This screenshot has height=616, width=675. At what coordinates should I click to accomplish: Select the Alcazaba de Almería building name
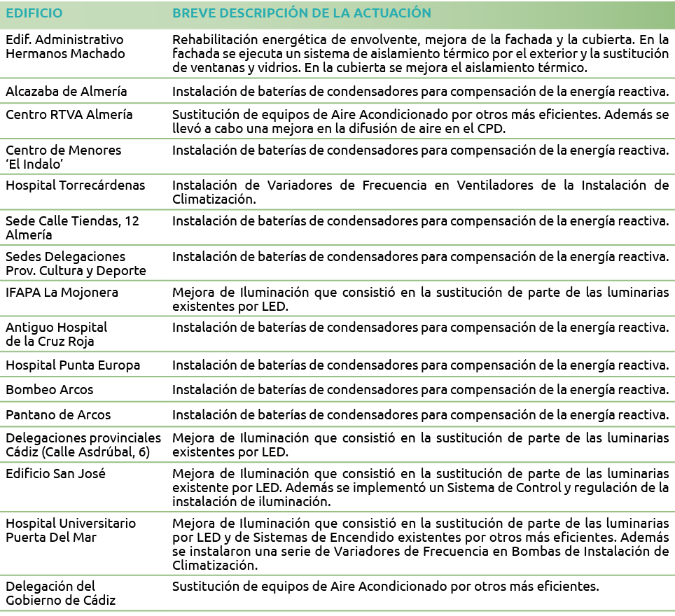coord(67,91)
